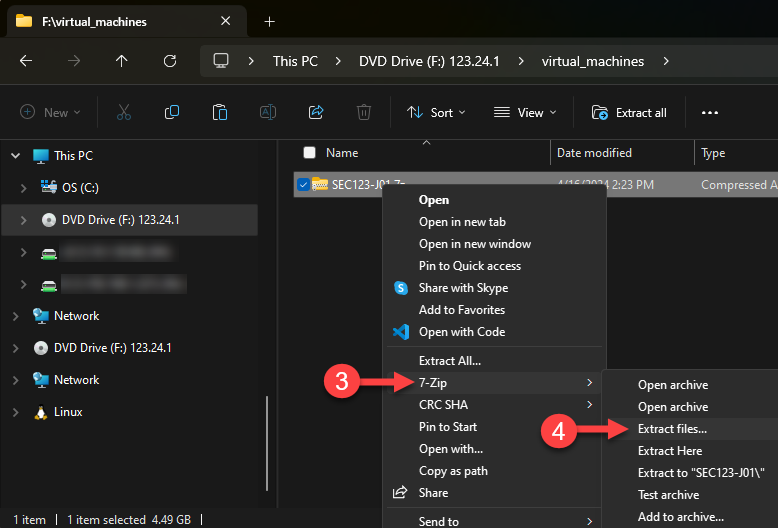Open the Sort dropdown menu
Image resolution: width=778 pixels, height=528 pixels.
(436, 113)
